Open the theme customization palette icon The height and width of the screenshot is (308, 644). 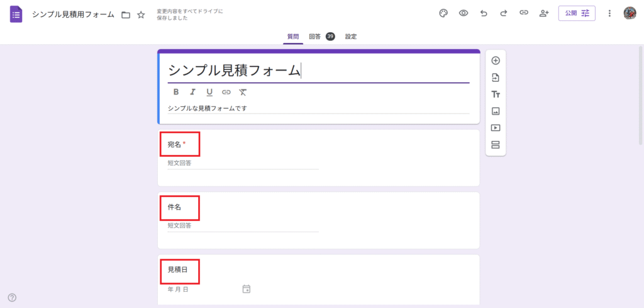[443, 13]
